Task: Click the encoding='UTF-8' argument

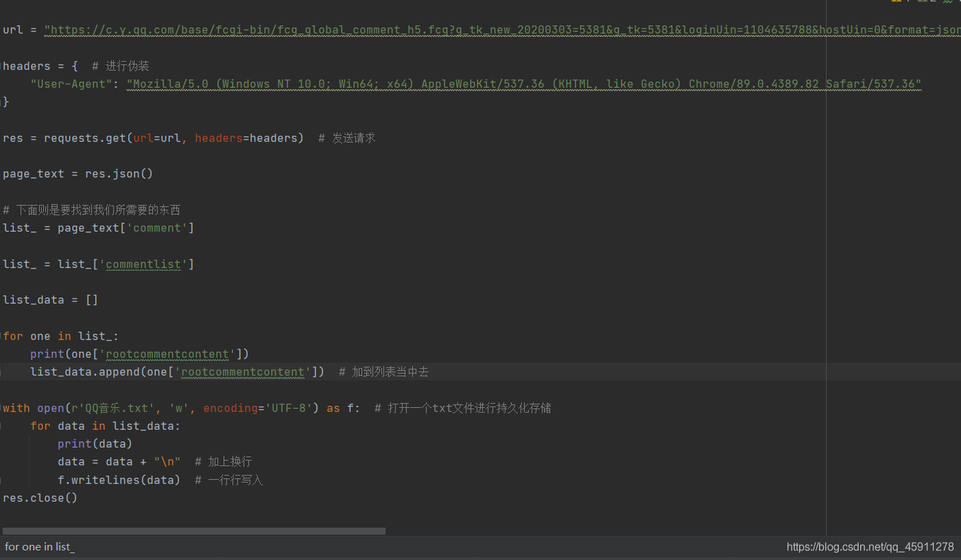Action: (x=258, y=409)
